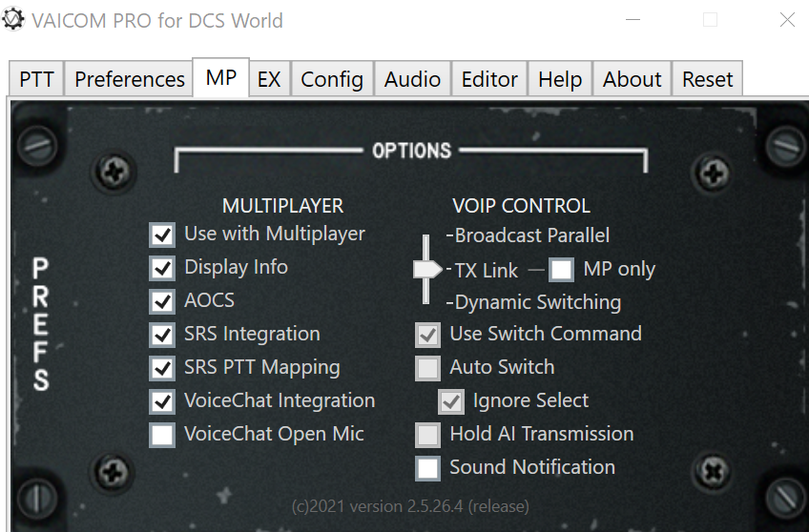Viewport: 809px width, 532px height.
Task: Minimize the VAICOM PRO window
Action: (x=633, y=20)
